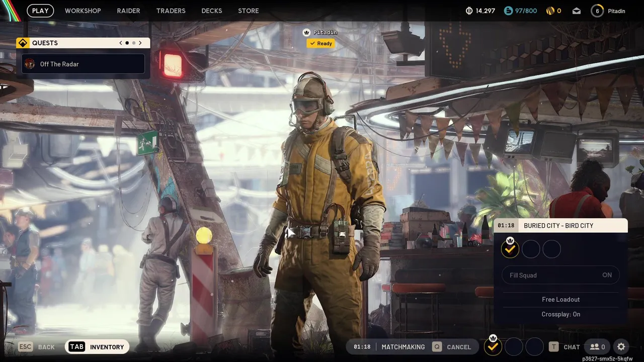644x362 pixels.
Task: Click the third empty bottom bar squad slot
Action: 534,346
